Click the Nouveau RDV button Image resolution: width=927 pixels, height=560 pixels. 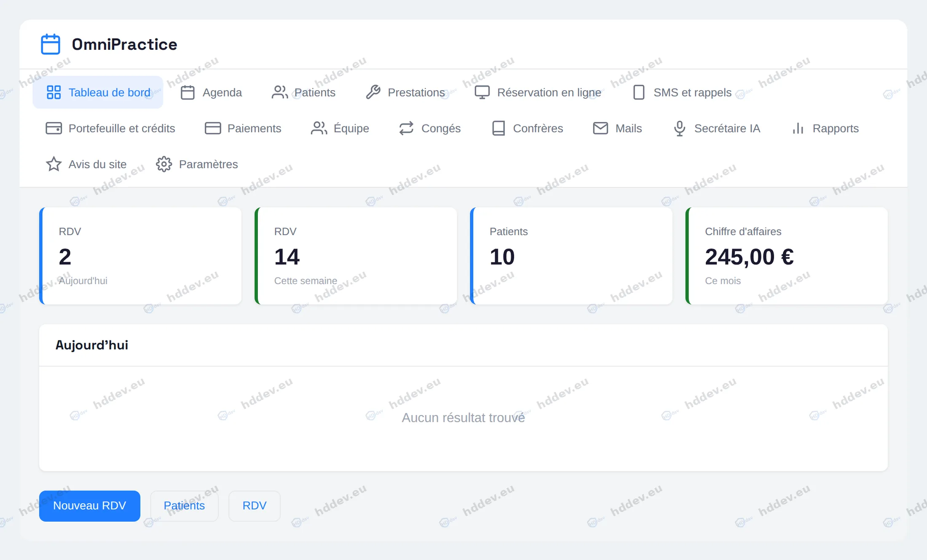[90, 506]
